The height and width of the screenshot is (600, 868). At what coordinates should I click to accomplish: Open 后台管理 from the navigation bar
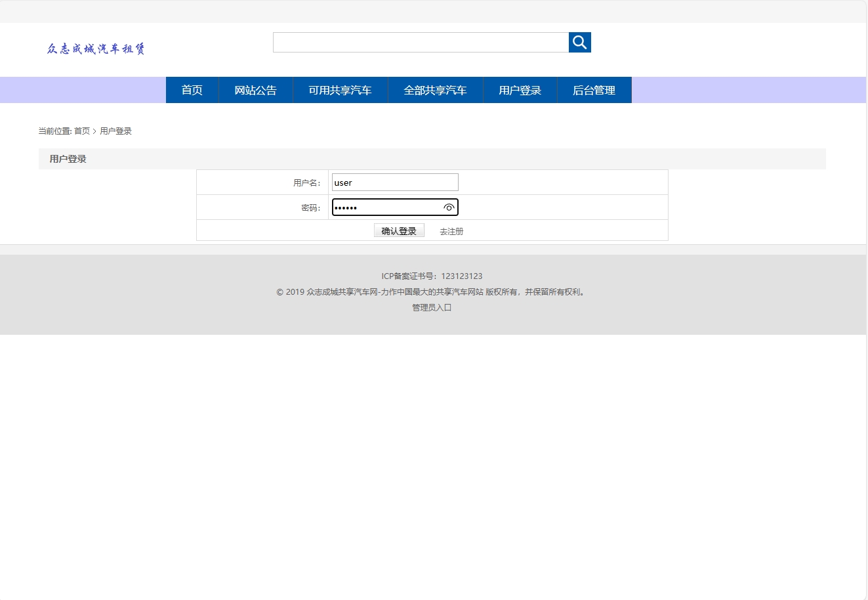(x=594, y=90)
